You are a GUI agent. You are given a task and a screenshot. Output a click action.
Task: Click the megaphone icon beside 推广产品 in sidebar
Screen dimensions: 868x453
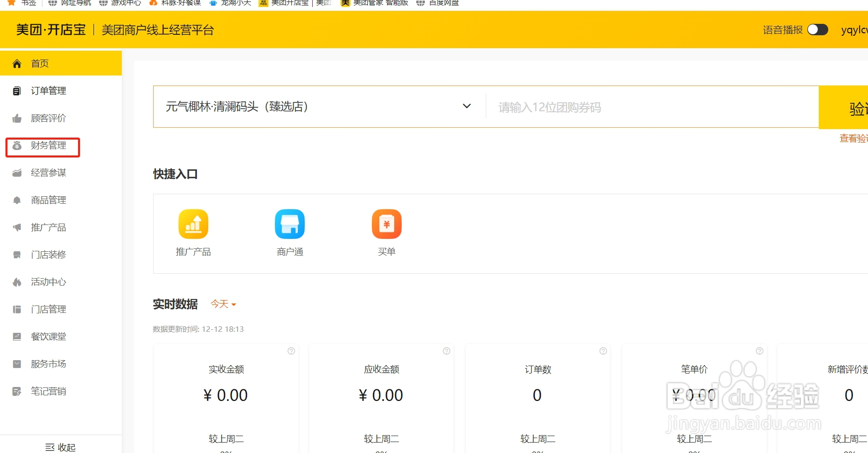(x=17, y=227)
